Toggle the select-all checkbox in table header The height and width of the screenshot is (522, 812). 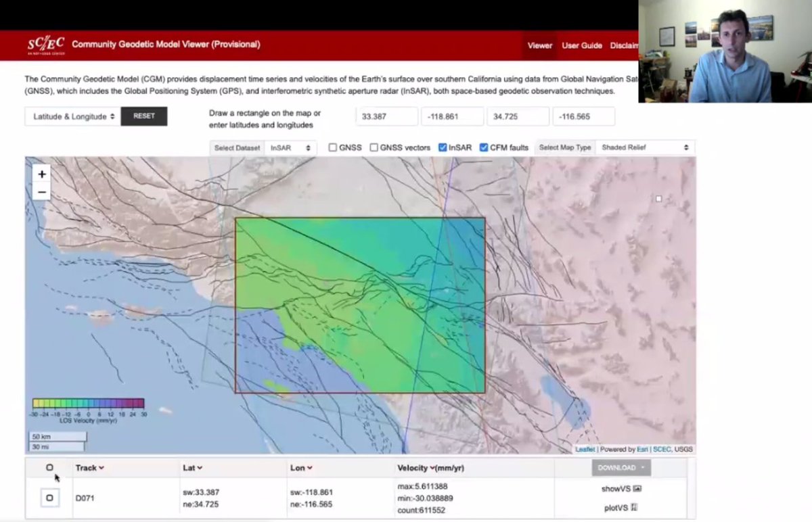tap(49, 467)
